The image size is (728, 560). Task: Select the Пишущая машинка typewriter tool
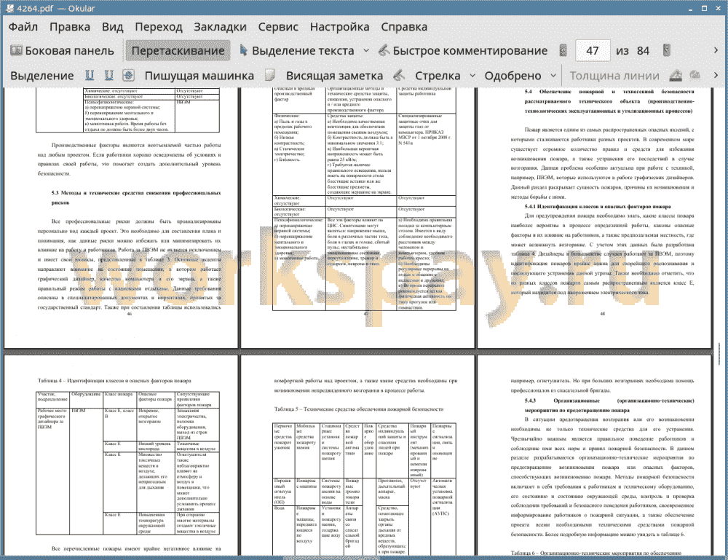pyautogui.click(x=199, y=76)
